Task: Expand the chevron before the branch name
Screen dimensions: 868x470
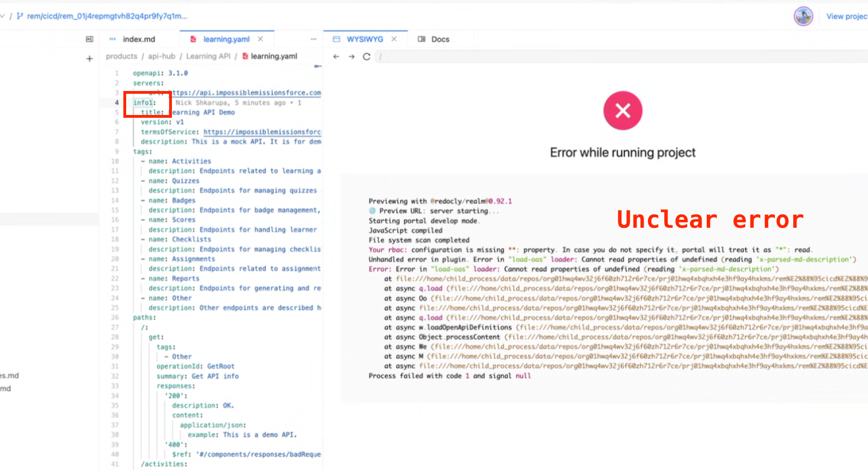Action: click(2, 16)
